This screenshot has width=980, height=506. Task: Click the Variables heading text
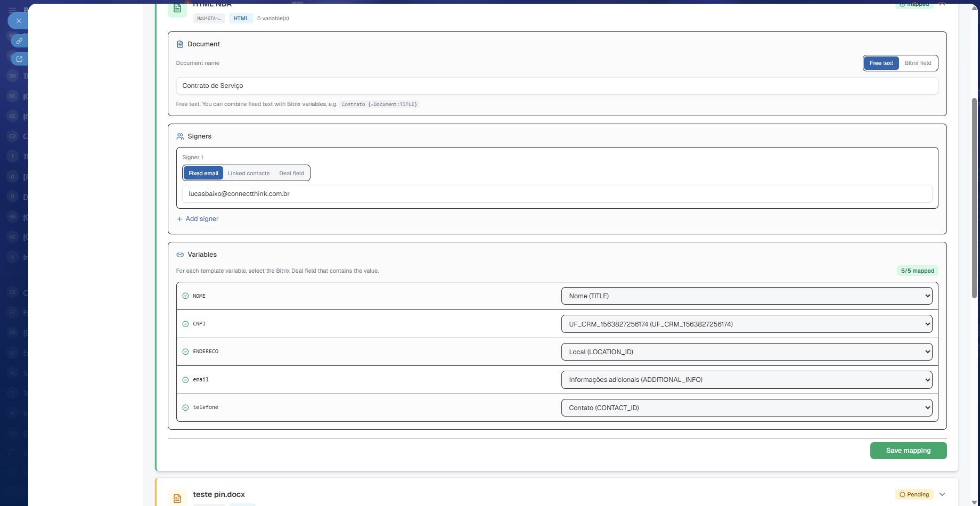tap(202, 255)
